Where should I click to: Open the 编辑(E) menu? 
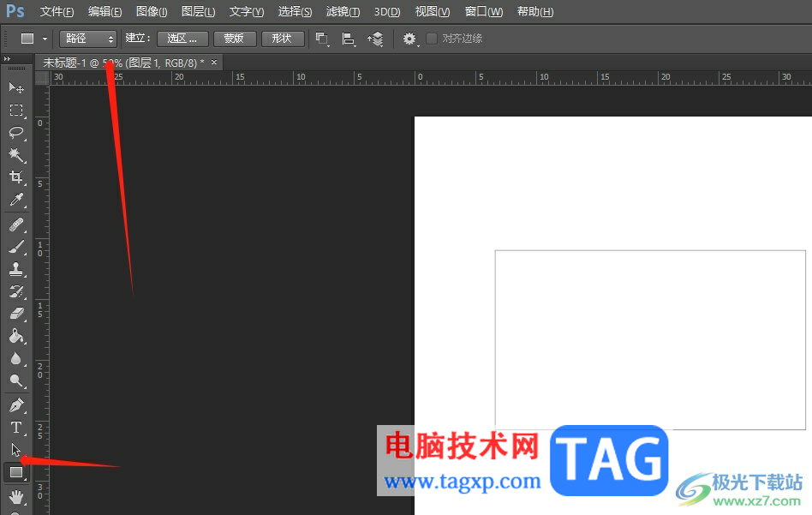click(105, 11)
